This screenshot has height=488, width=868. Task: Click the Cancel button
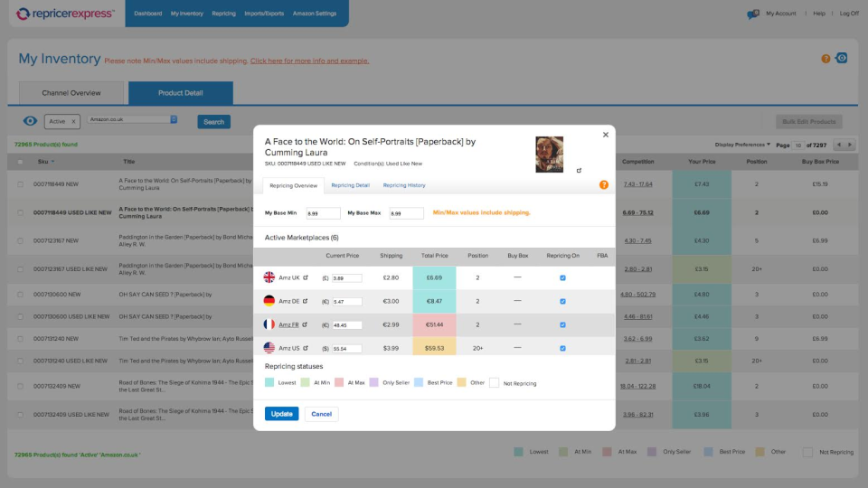click(x=321, y=414)
